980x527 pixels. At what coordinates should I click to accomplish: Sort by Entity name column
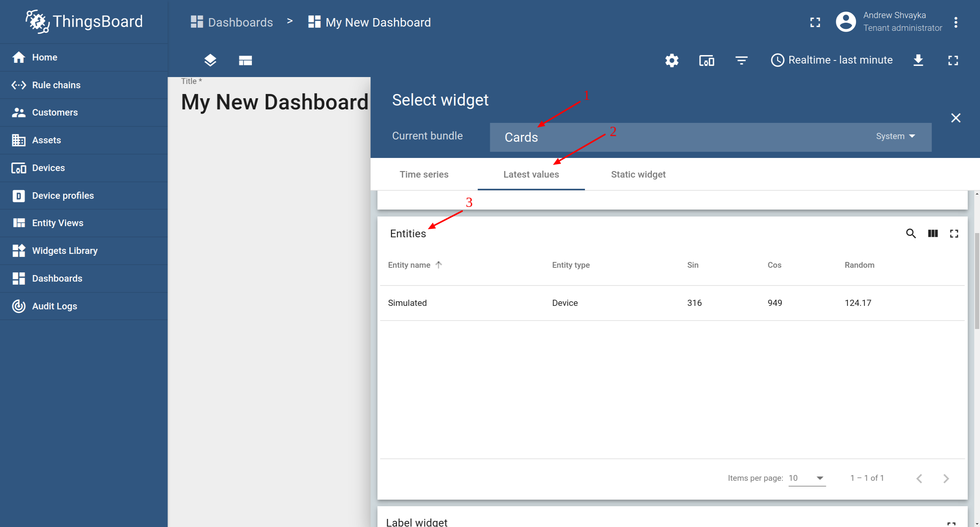409,265
